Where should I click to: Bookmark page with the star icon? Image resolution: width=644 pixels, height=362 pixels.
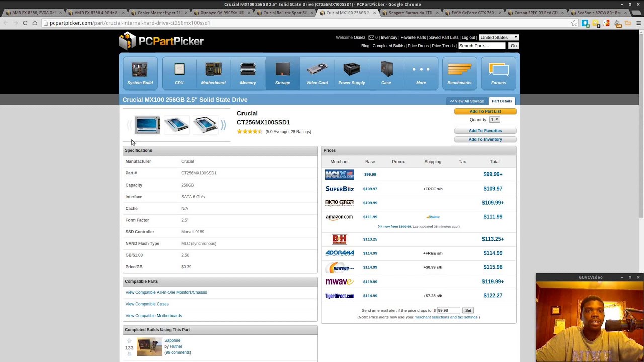click(574, 23)
